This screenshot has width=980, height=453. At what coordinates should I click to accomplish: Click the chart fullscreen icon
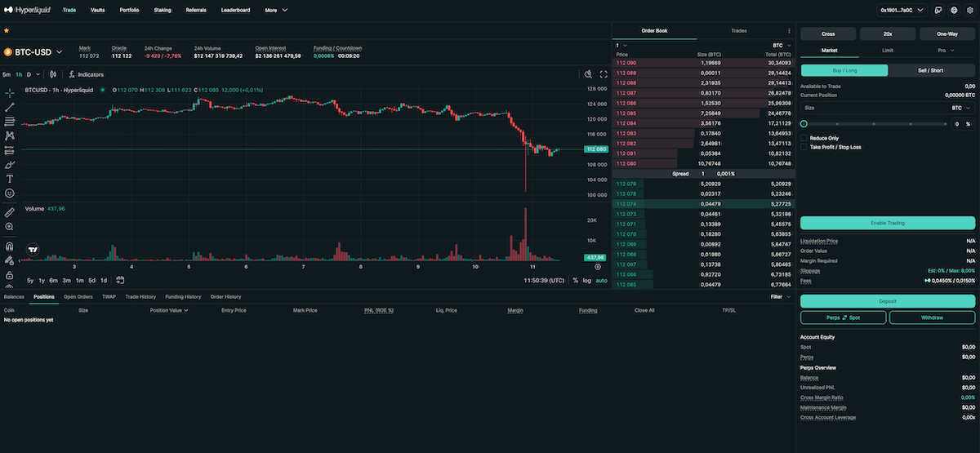click(x=604, y=74)
